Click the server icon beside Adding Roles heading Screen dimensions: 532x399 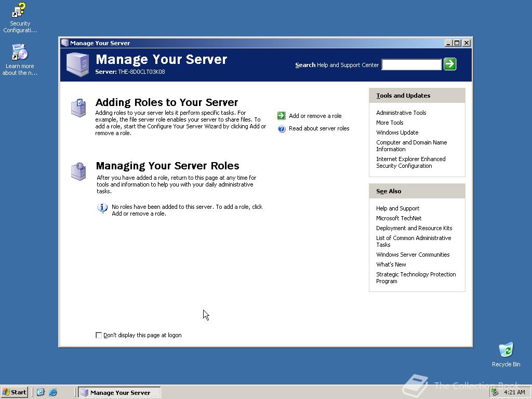pyautogui.click(x=78, y=108)
